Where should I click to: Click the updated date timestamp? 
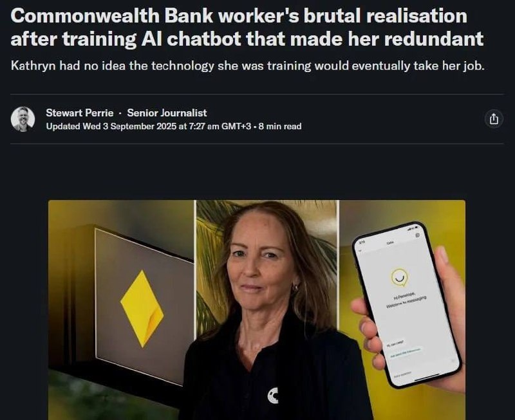coord(149,126)
